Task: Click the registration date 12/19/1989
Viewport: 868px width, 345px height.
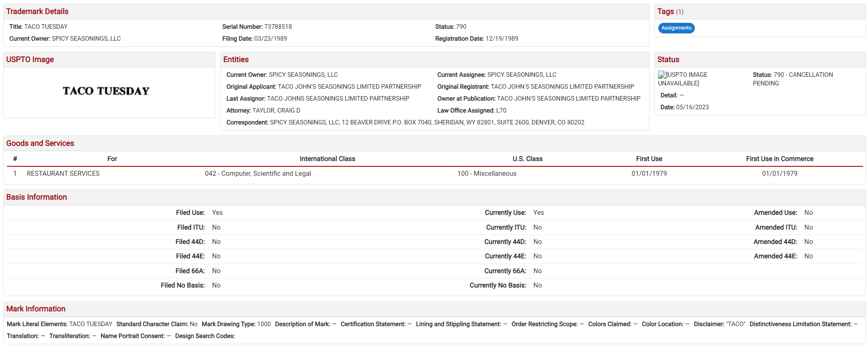Action: [502, 39]
